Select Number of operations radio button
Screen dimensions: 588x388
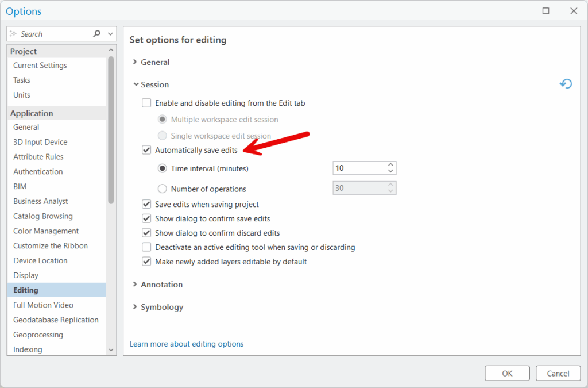(x=162, y=189)
